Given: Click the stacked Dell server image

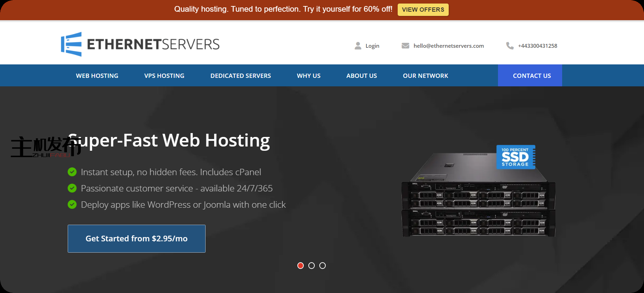Looking at the screenshot, I should 478,205.
